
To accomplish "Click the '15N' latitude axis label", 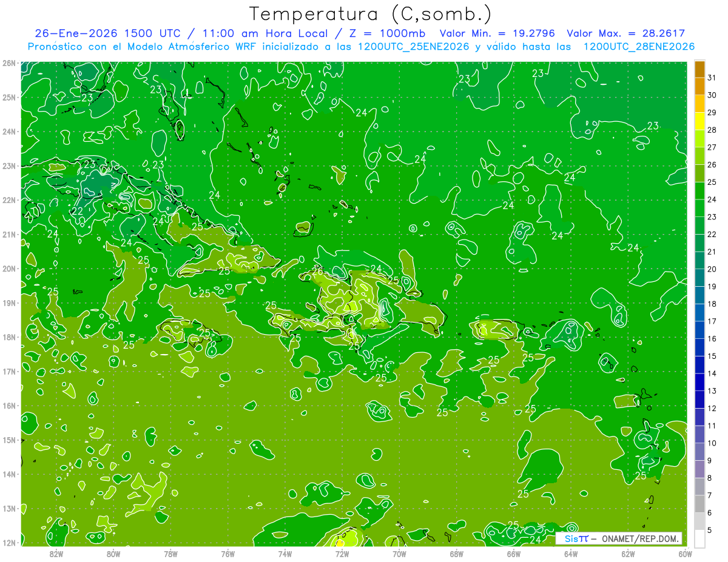I will 9,440.
